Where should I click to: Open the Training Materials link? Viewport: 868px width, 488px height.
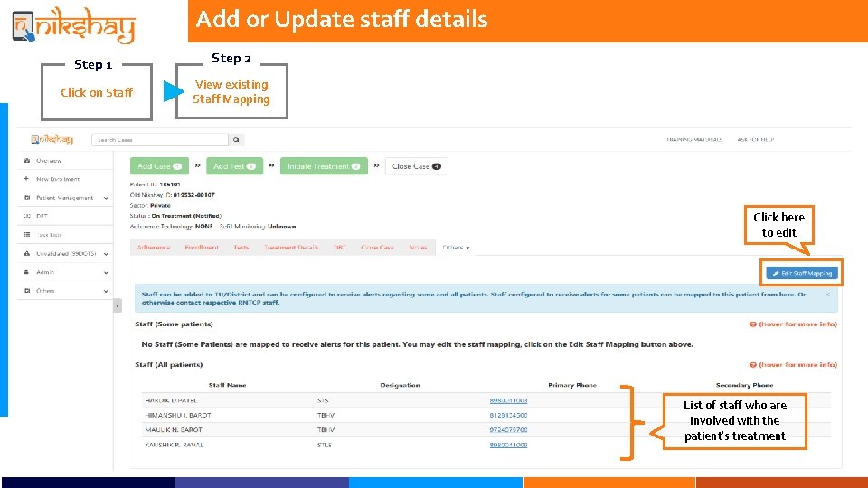tap(694, 140)
